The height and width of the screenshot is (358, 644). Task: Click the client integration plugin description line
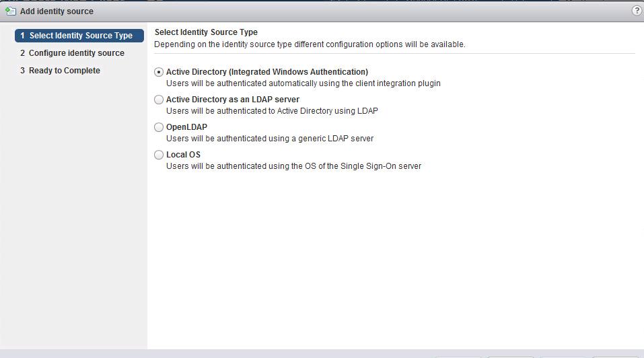point(303,83)
